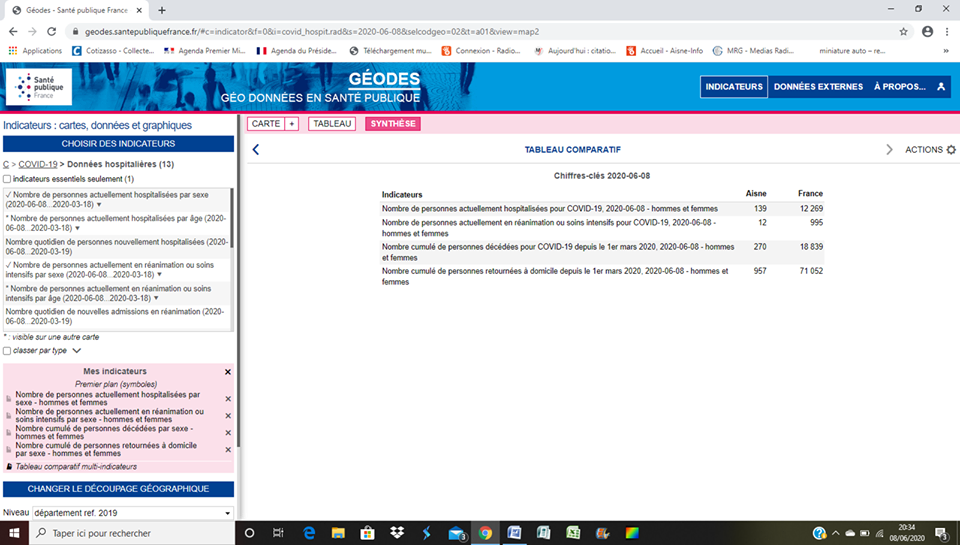Open COVID-19 breadcrumb link
Screen dimensions: 960x545
(38, 164)
